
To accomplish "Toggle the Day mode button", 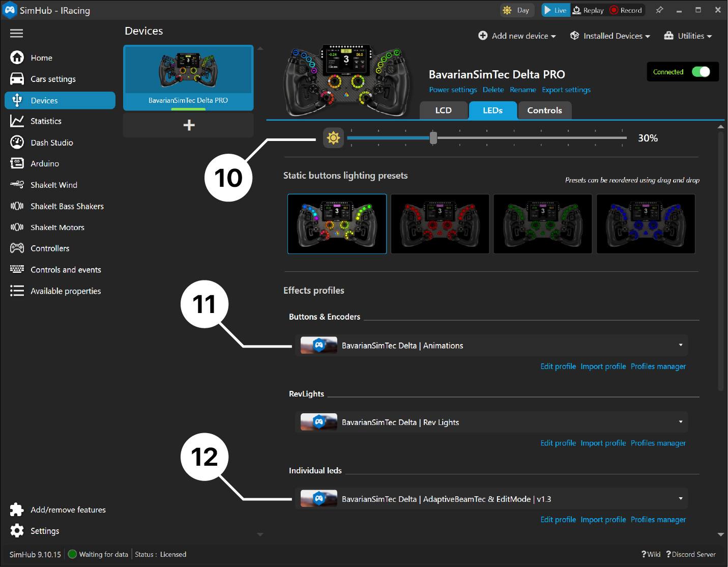I will 516,10.
